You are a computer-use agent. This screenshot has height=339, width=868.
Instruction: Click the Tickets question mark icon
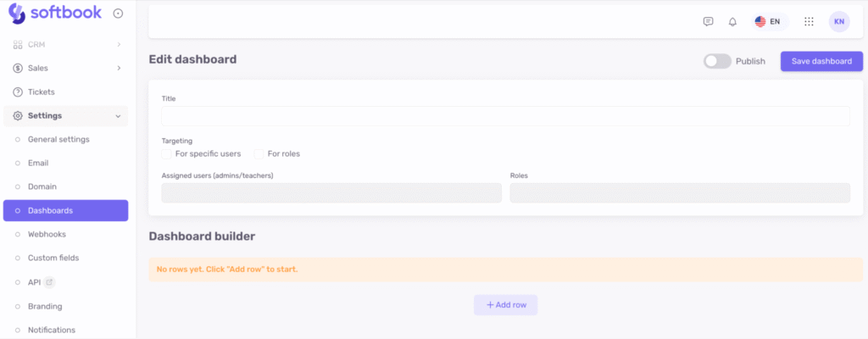(18, 92)
